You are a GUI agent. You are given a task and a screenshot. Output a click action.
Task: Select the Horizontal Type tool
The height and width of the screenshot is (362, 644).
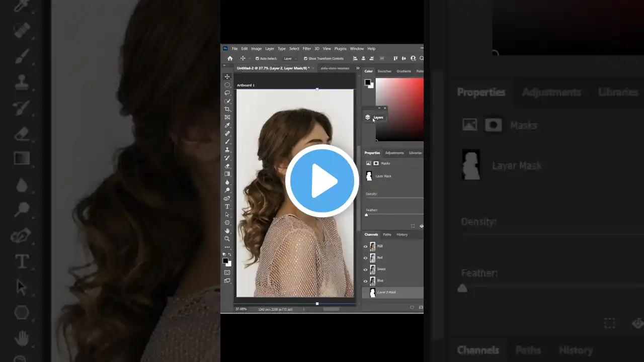pos(227,207)
